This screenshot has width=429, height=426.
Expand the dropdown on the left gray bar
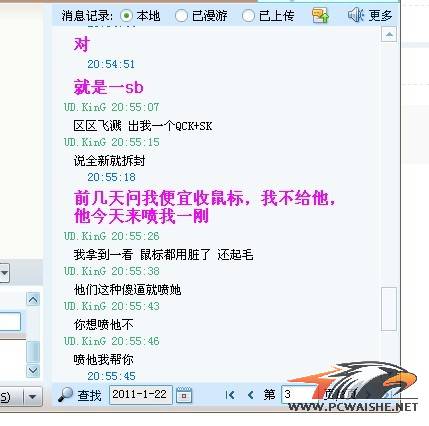pyautogui.click(x=4, y=273)
